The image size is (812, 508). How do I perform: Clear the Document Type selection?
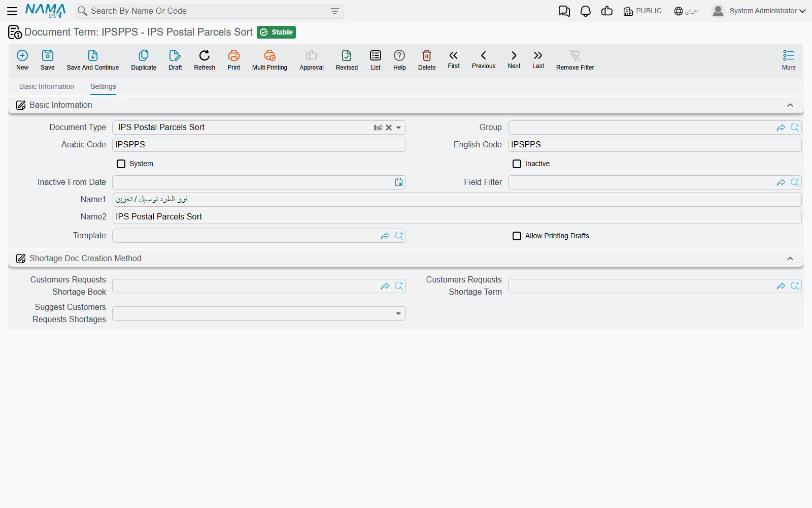[389, 128]
